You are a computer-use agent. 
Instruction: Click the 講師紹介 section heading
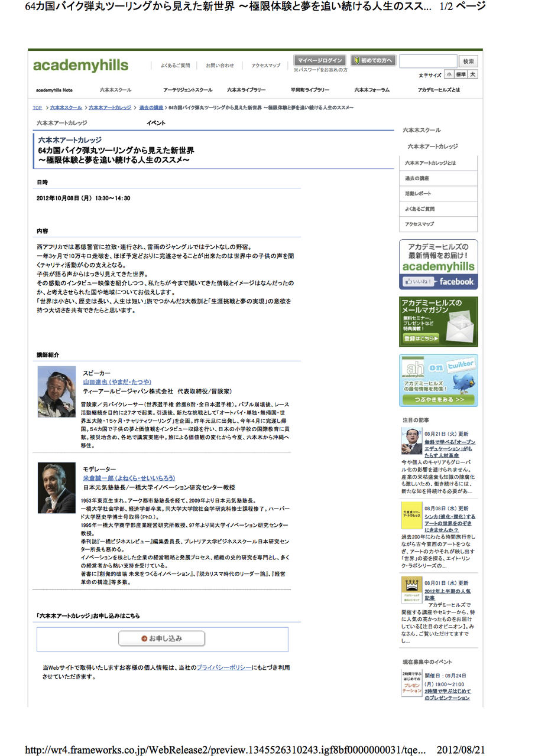pos(48,355)
